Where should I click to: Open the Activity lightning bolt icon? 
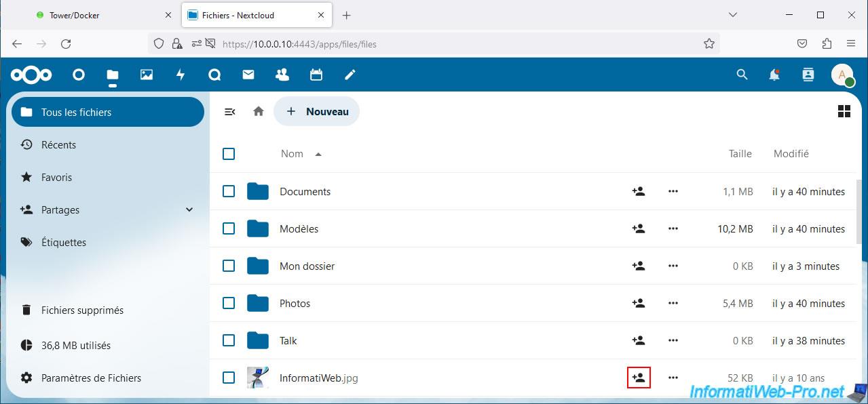click(x=181, y=75)
